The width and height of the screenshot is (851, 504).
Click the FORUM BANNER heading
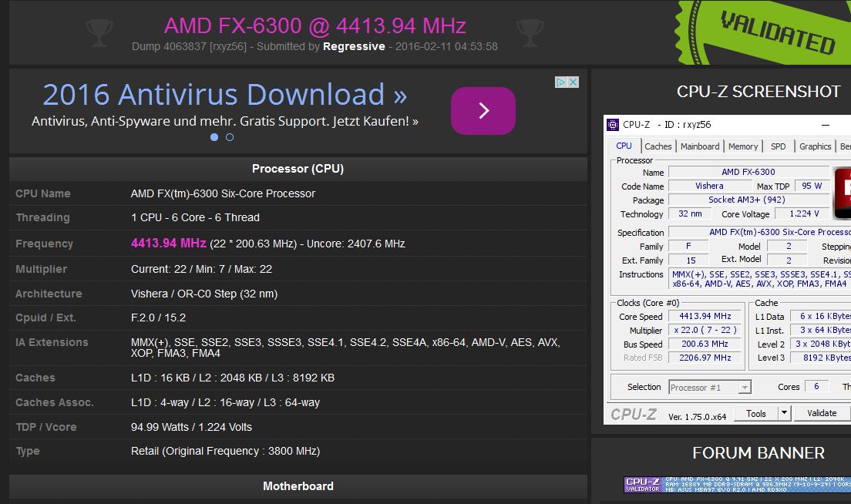(758, 453)
